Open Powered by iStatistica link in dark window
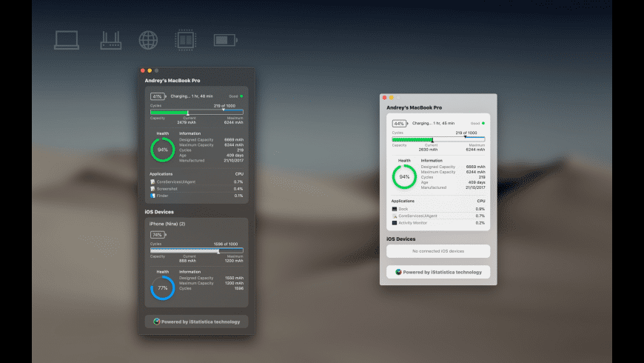The image size is (644, 363). (196, 322)
